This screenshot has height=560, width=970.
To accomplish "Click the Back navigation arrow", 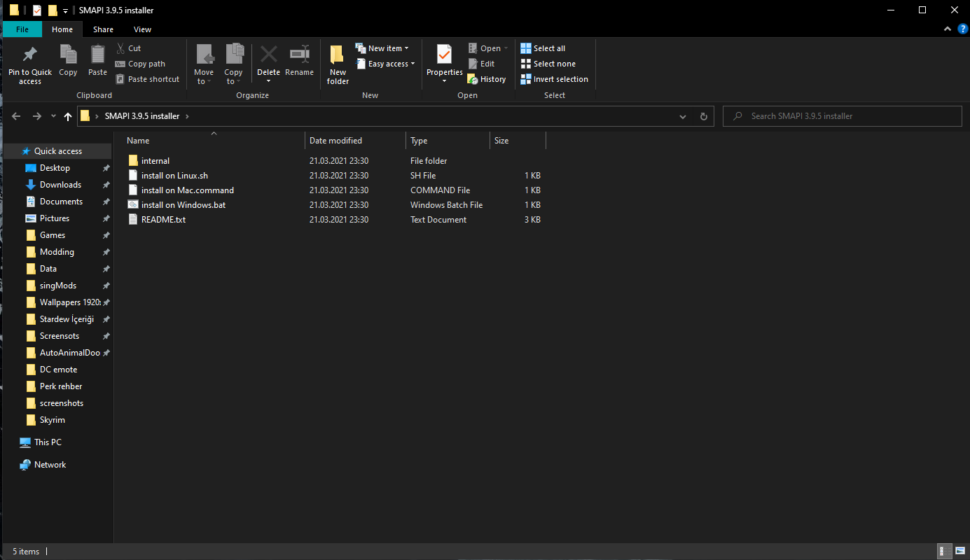I will (x=17, y=116).
